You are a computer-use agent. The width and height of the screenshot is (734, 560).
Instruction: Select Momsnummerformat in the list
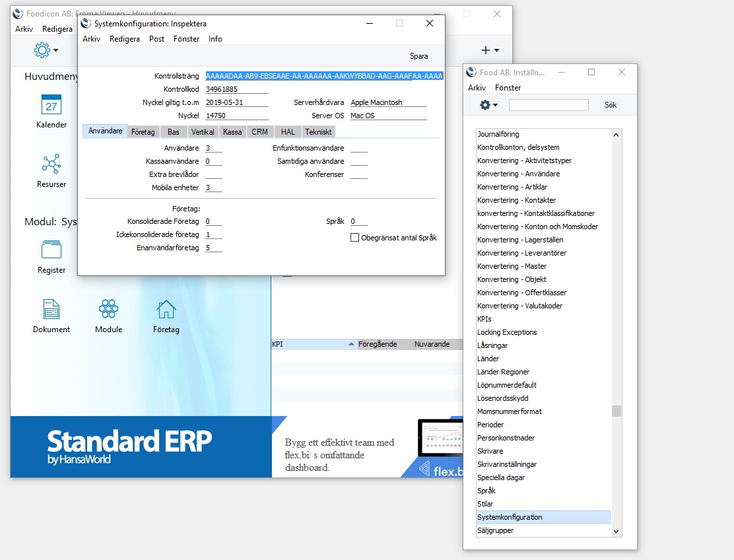(543, 411)
